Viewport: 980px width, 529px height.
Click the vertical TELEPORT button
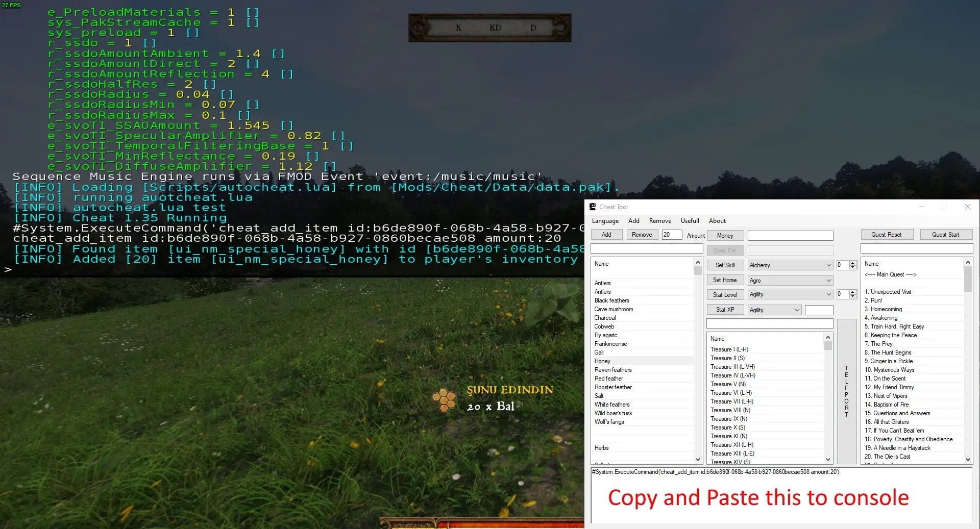point(847,391)
